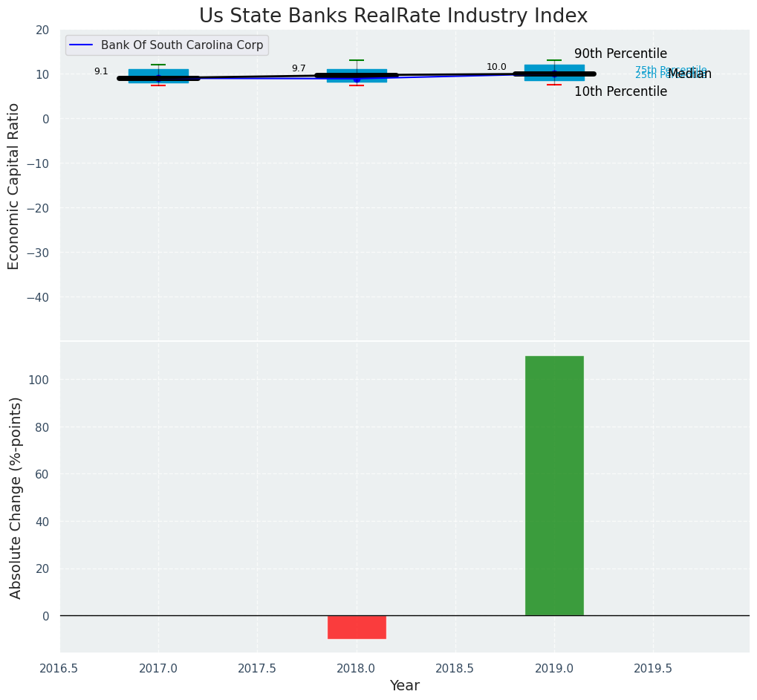Click the Economic Capital Ratio axis label
757x700 pixels.
click(14, 186)
